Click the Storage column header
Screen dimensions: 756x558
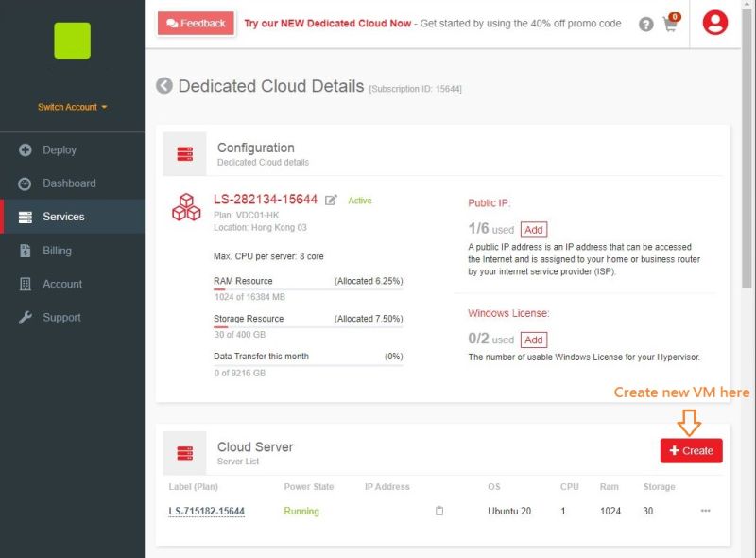(x=659, y=486)
